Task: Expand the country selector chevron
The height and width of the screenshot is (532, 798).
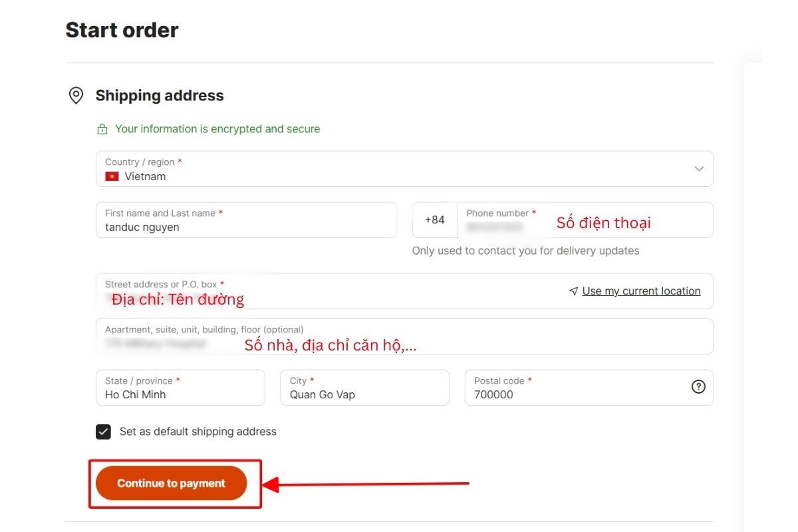Action: [699, 169]
